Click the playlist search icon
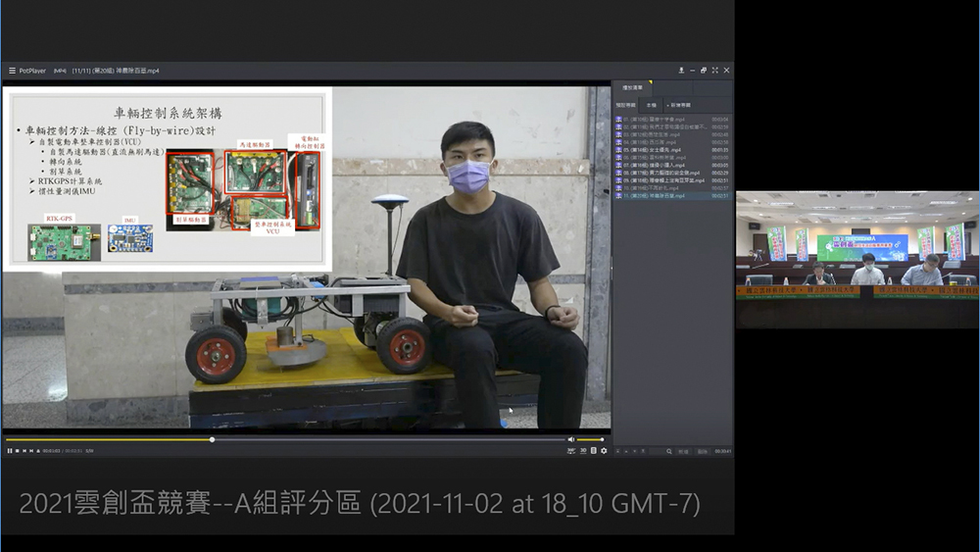Viewport: 980px width, 552px height. (x=668, y=451)
